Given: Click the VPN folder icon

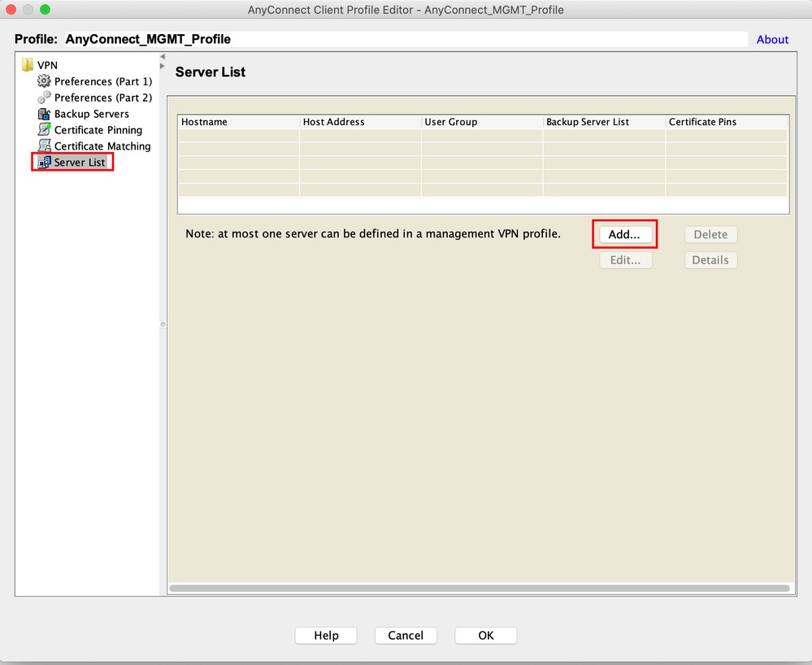Looking at the screenshot, I should (x=28, y=65).
